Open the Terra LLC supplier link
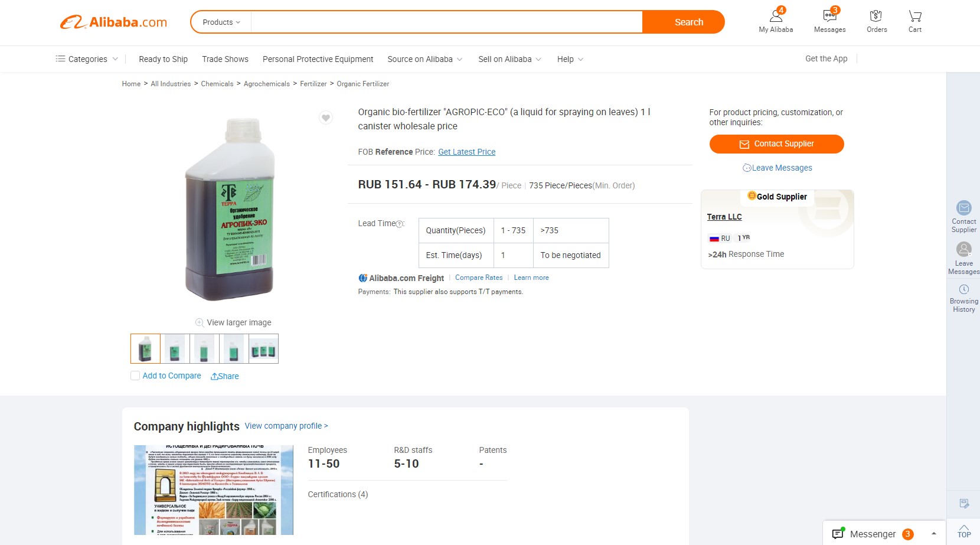This screenshot has height=545, width=980. (724, 217)
